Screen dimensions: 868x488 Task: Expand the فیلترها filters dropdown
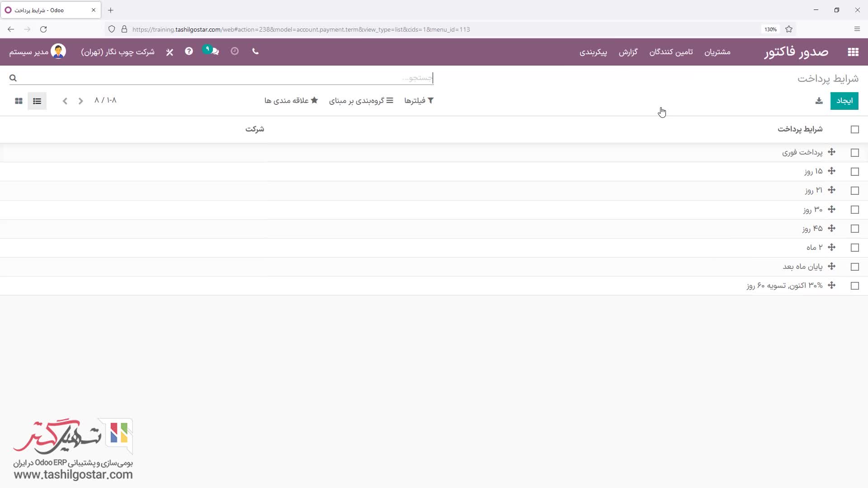(419, 101)
